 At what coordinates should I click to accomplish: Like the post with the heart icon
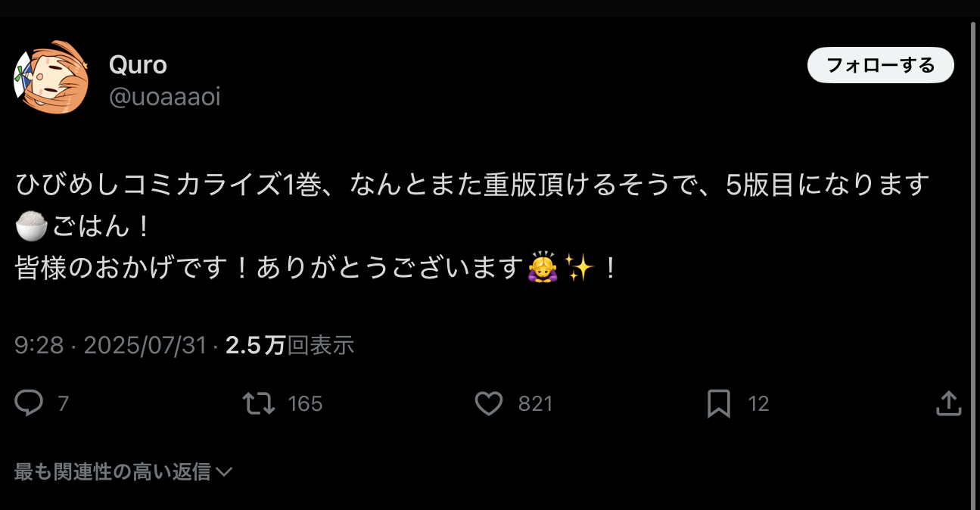click(489, 403)
